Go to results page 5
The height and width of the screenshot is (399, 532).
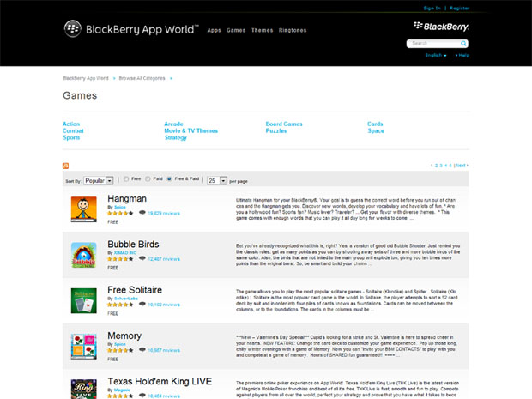coord(450,166)
